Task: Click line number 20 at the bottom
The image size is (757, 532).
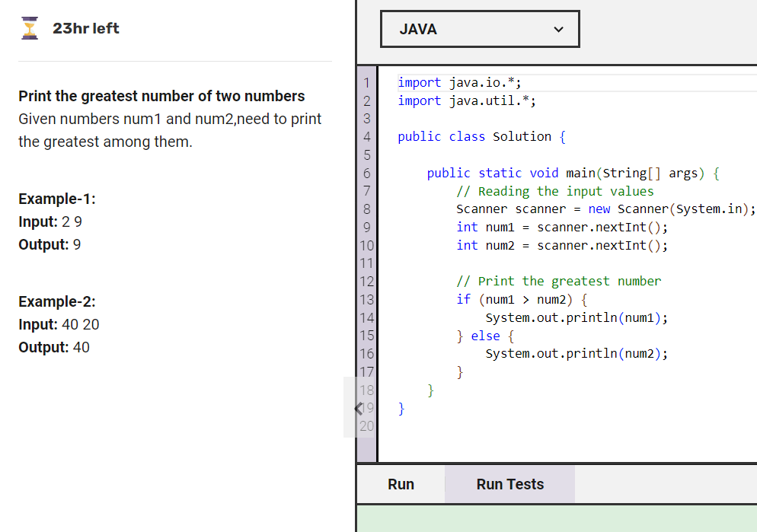Action: (366, 426)
